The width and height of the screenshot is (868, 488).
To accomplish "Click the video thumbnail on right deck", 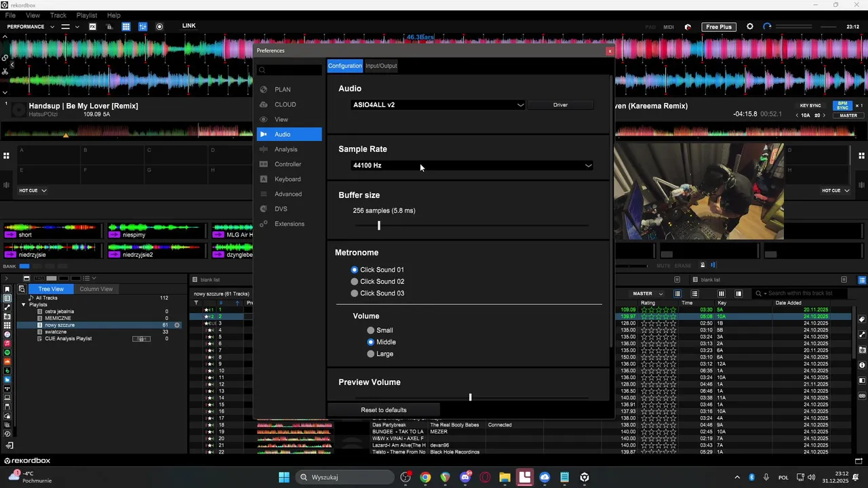I will click(699, 191).
